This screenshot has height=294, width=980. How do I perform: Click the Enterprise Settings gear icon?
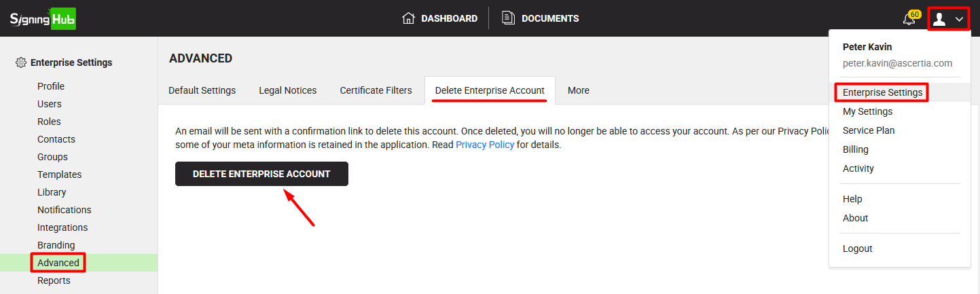(21, 62)
